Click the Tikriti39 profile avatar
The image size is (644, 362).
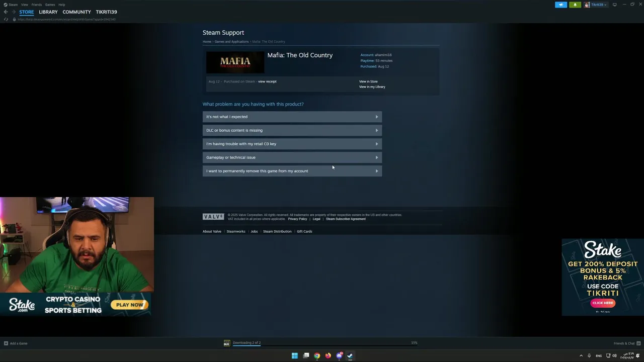587,5
